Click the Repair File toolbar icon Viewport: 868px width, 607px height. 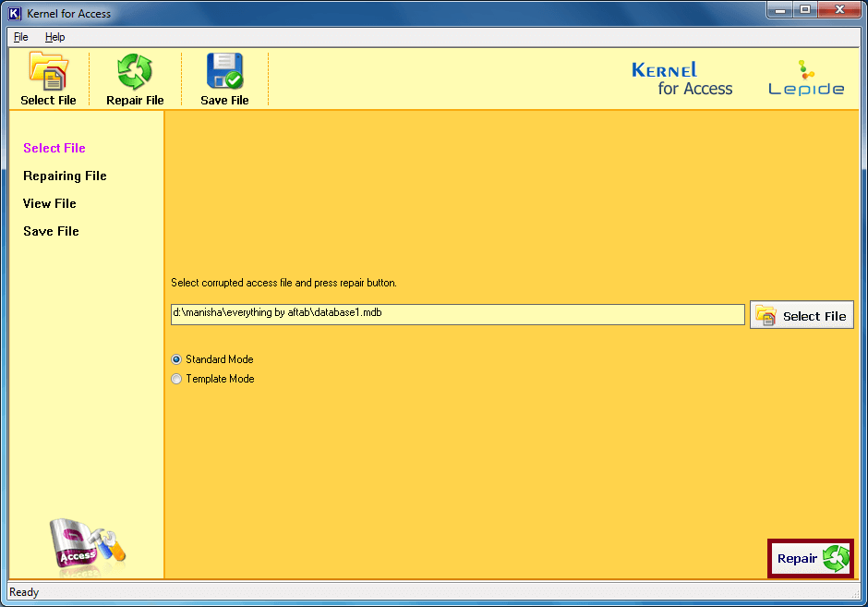(135, 72)
